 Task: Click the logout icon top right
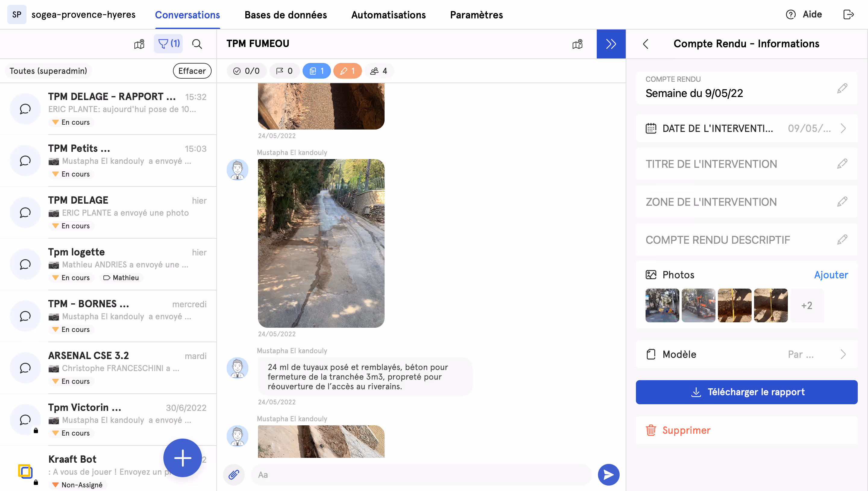click(848, 14)
